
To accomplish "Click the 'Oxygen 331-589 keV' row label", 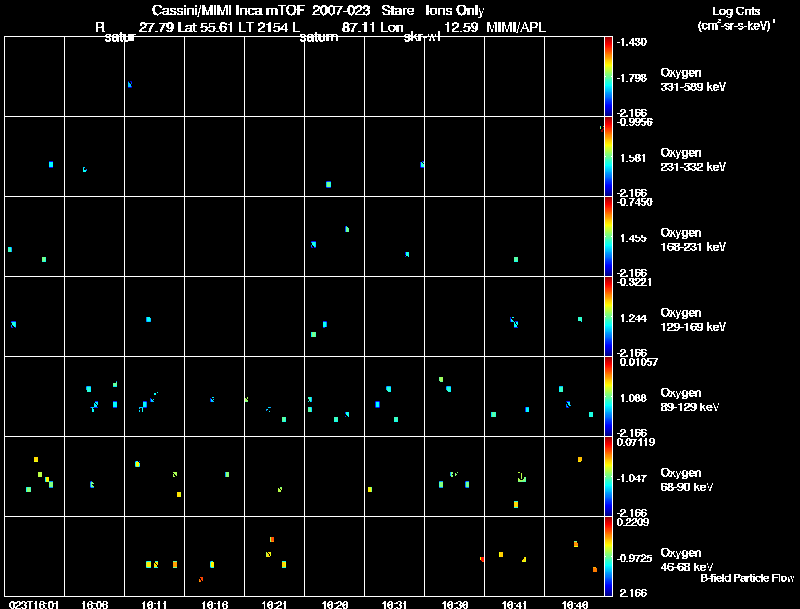I will [693, 80].
